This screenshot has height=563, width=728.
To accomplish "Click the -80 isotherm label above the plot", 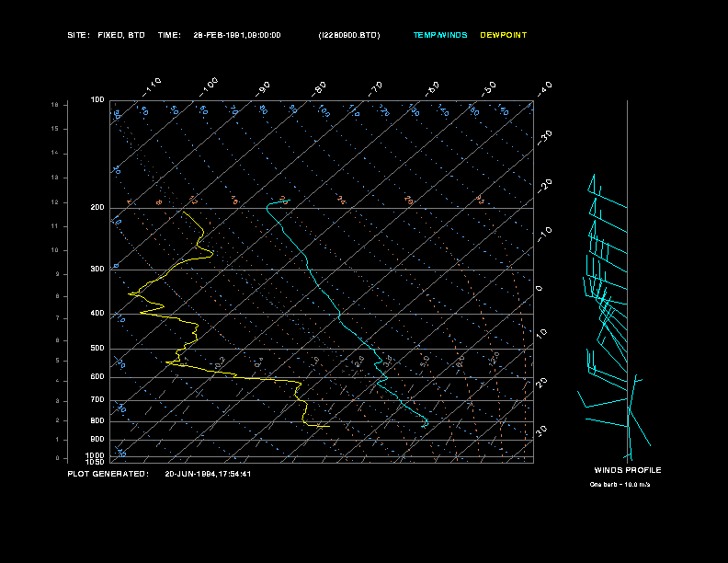I will tap(319, 88).
